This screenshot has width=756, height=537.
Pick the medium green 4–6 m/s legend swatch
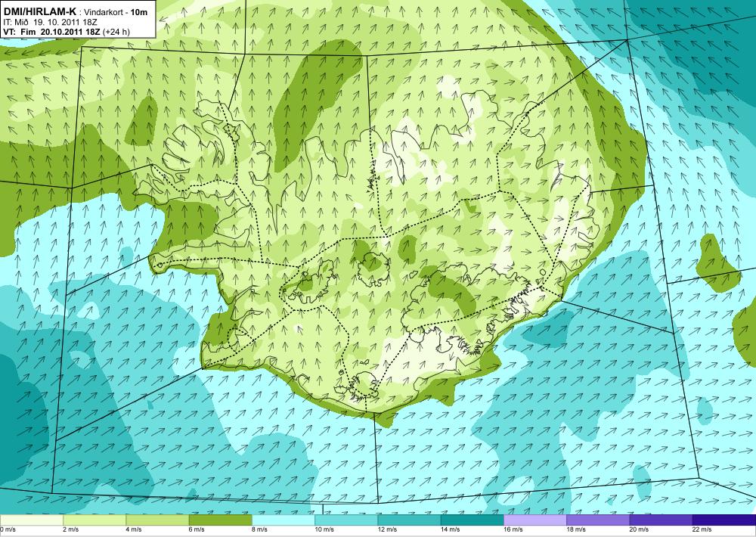coord(157,520)
